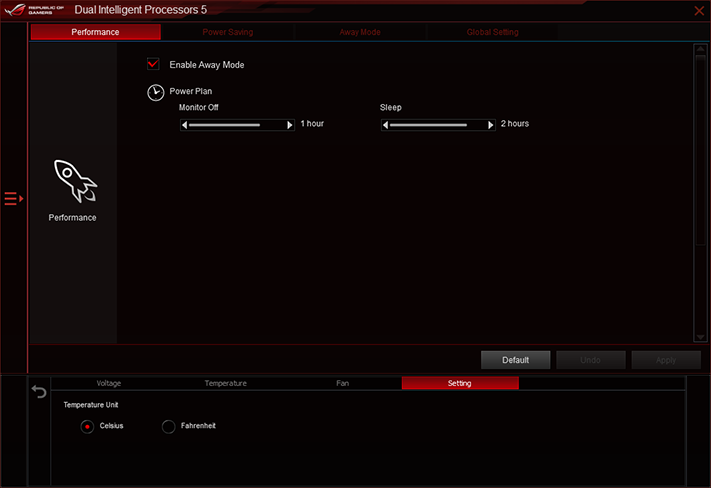Screen dimensions: 711x488
Task: Click the scrollbar up arrow
Action: pyautogui.click(x=701, y=49)
